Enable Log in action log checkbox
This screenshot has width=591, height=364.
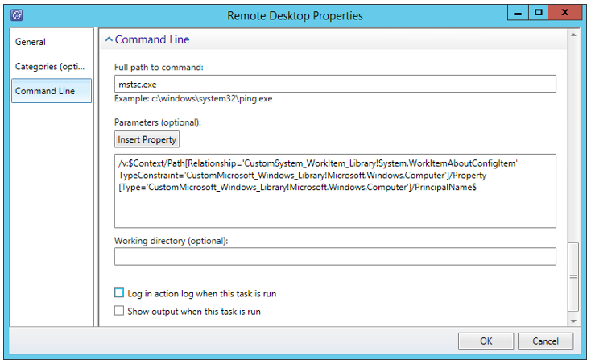pyautogui.click(x=120, y=294)
